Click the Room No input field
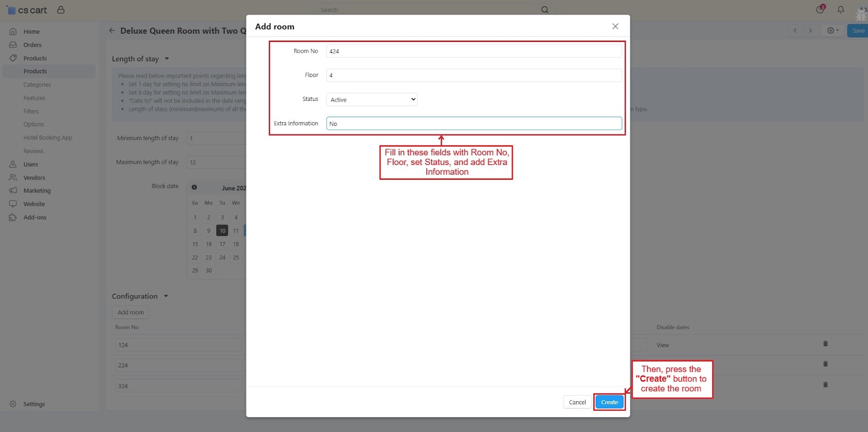This screenshot has width=868, height=432. pyautogui.click(x=474, y=52)
